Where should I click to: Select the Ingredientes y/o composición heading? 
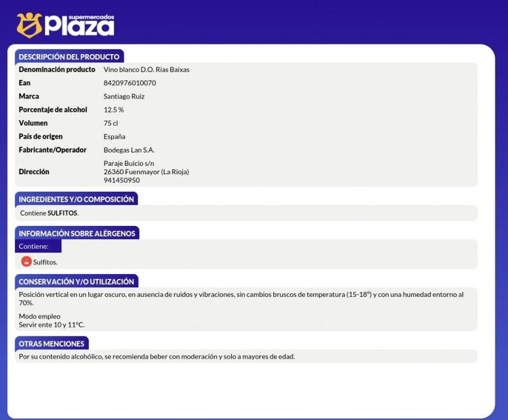pyautogui.click(x=76, y=199)
